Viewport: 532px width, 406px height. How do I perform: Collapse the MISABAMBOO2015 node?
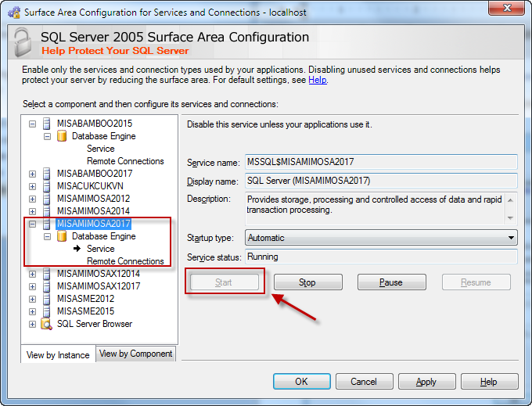tap(32, 124)
